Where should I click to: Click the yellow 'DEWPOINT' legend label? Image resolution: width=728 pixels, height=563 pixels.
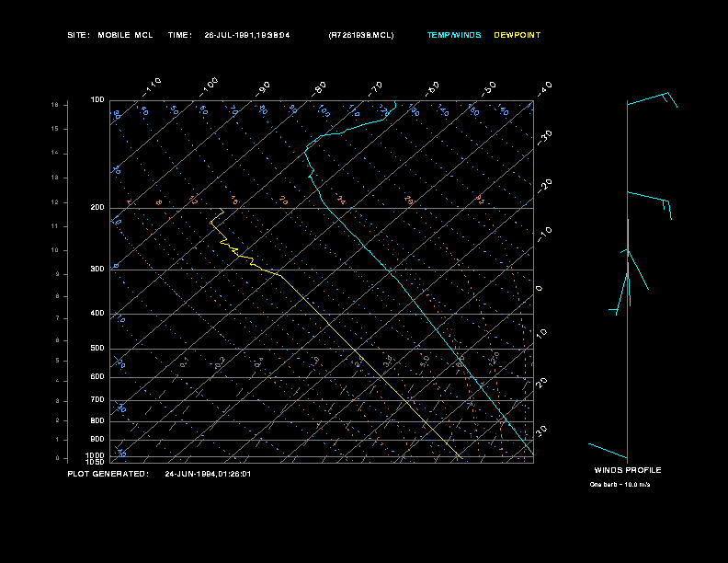(518, 35)
